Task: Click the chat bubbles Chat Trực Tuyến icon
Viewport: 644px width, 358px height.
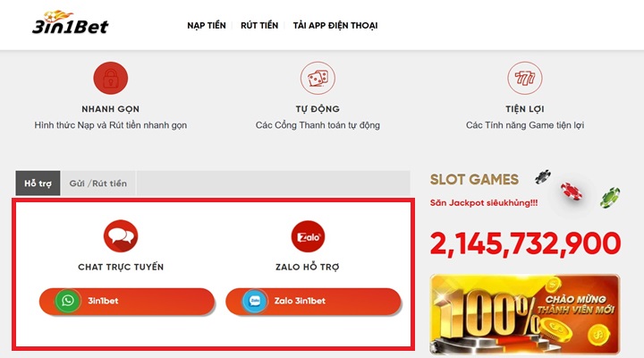Action: coord(121,237)
